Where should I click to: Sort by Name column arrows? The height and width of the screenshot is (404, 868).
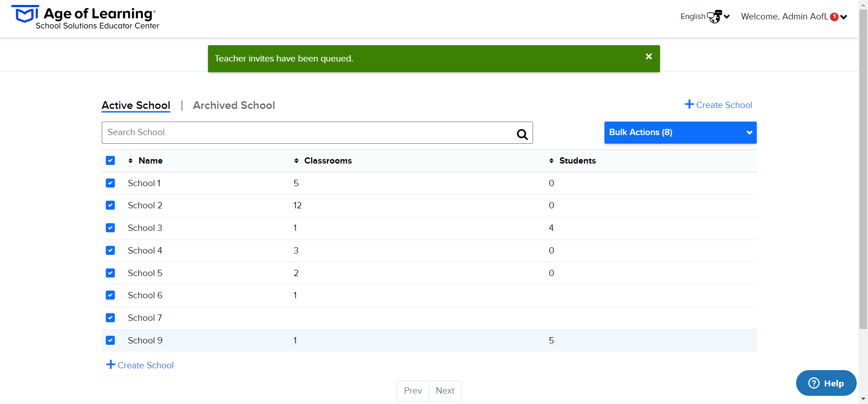131,160
